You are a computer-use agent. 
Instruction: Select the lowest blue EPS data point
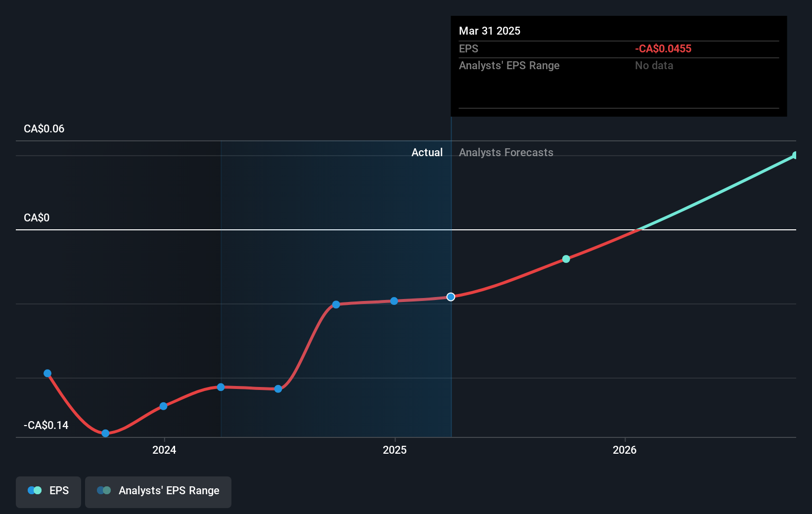(105, 433)
